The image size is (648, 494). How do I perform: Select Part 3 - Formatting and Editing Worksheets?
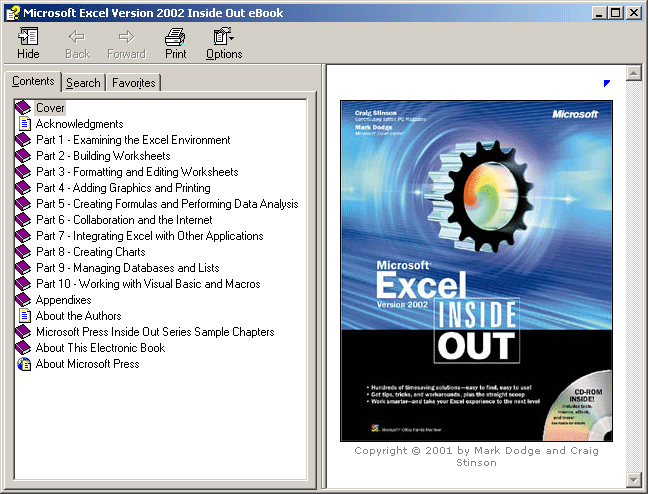click(137, 172)
